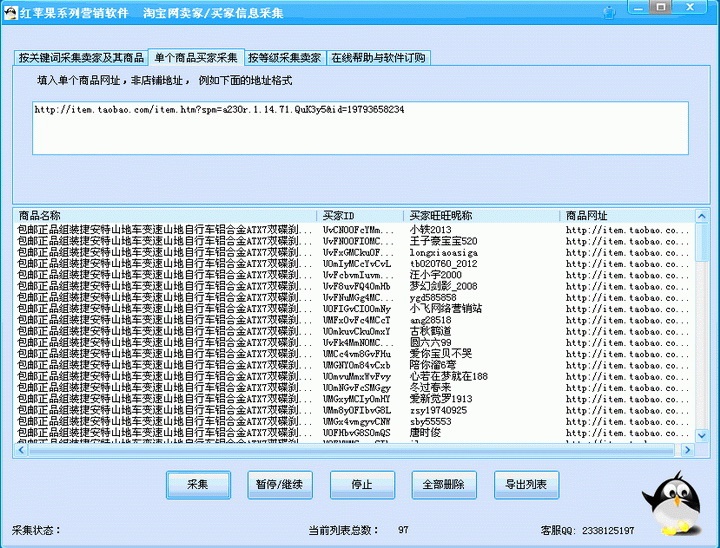The width and height of the screenshot is (720, 548).
Task: Click the large penguin mascot image
Action: tap(674, 503)
